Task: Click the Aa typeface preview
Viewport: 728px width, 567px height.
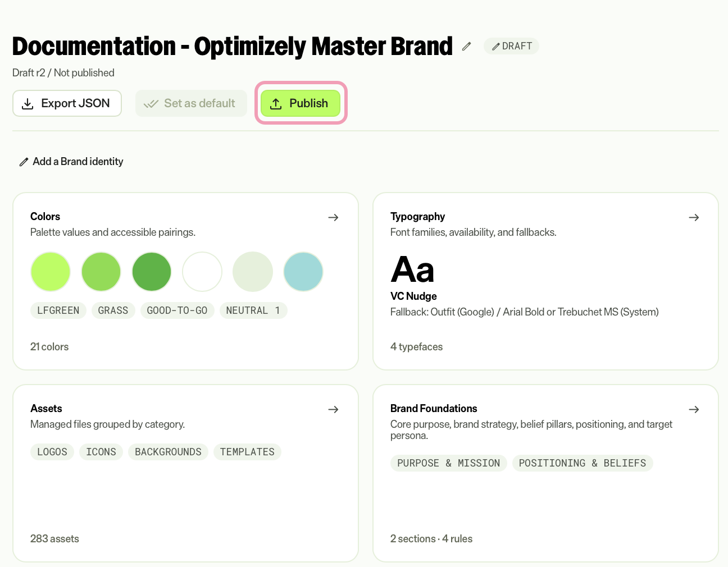Action: click(413, 269)
